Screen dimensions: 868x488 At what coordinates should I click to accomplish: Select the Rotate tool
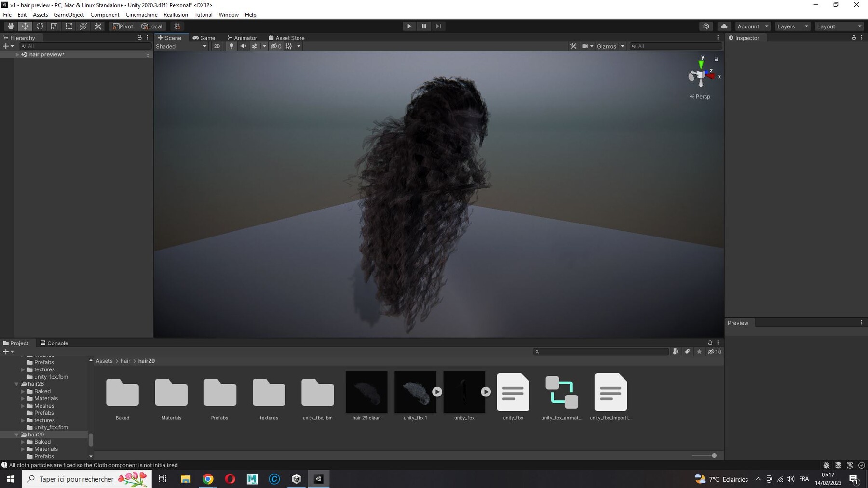[x=40, y=26]
